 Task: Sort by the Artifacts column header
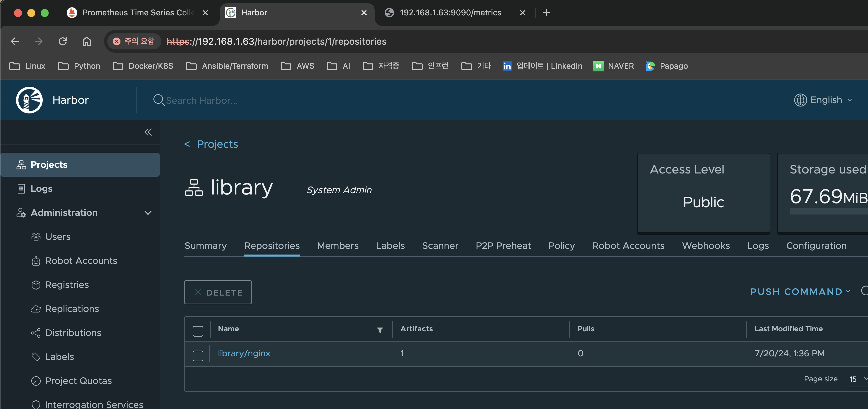tap(416, 329)
